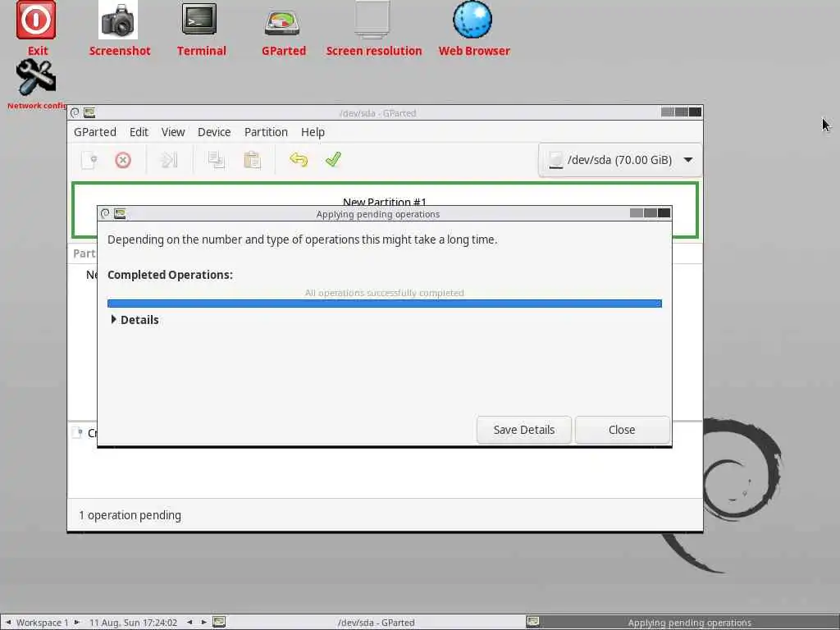The height and width of the screenshot is (630, 840).
Task: Click the Save Details button
Action: (524, 430)
